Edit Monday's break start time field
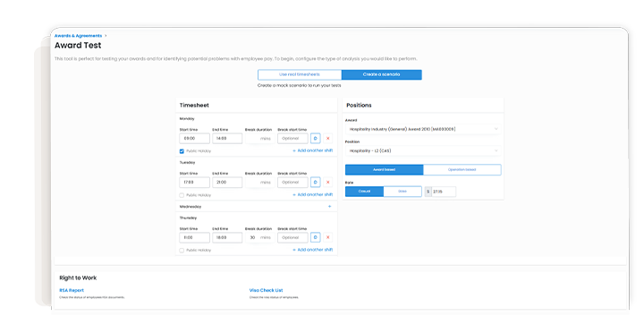Viewport: 644px width, 325px height. tap(292, 139)
